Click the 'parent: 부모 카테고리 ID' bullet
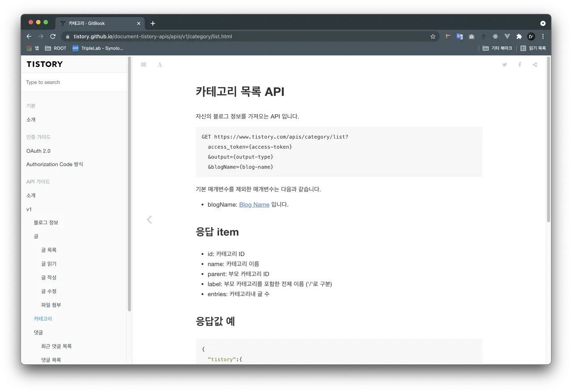572x392 pixels. (239, 274)
